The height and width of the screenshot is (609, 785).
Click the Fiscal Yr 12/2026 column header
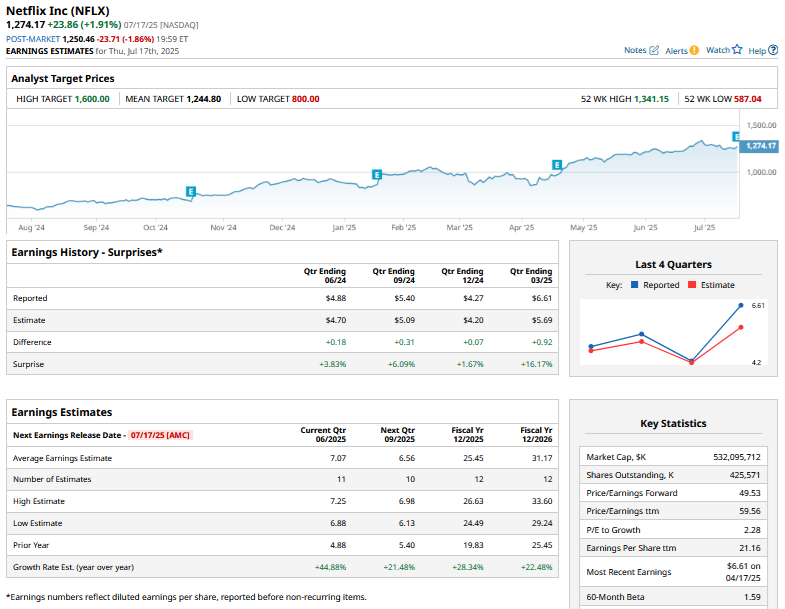[536, 435]
